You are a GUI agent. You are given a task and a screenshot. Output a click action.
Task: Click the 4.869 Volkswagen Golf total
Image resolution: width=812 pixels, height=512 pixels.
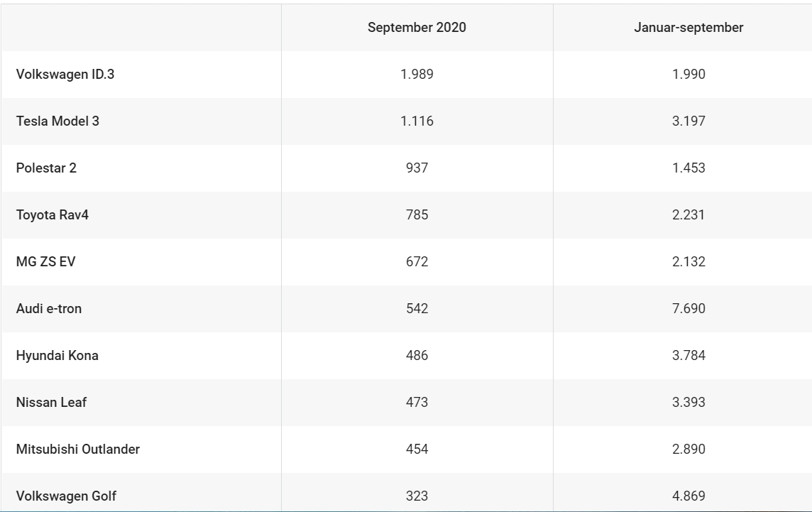click(688, 496)
